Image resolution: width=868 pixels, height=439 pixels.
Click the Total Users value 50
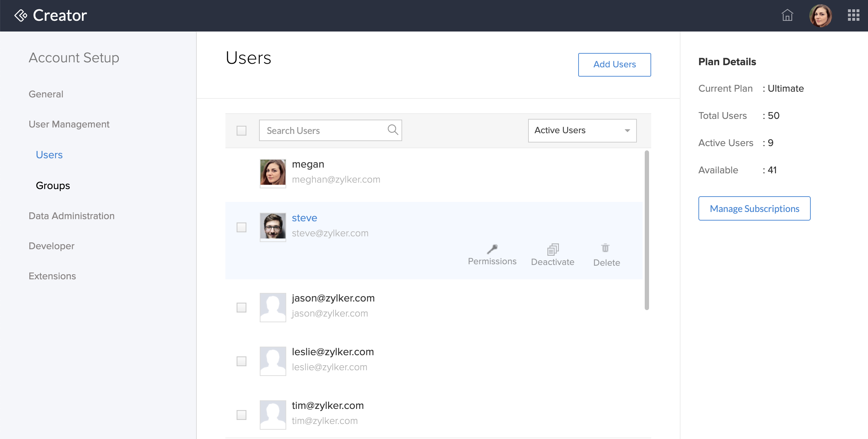[774, 116]
